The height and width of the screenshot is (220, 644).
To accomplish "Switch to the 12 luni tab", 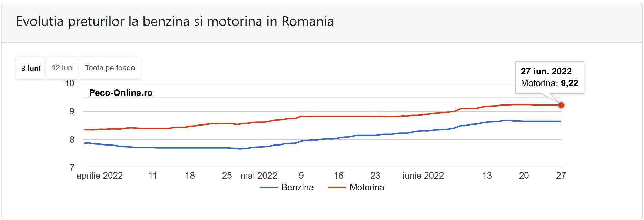I will tap(62, 68).
